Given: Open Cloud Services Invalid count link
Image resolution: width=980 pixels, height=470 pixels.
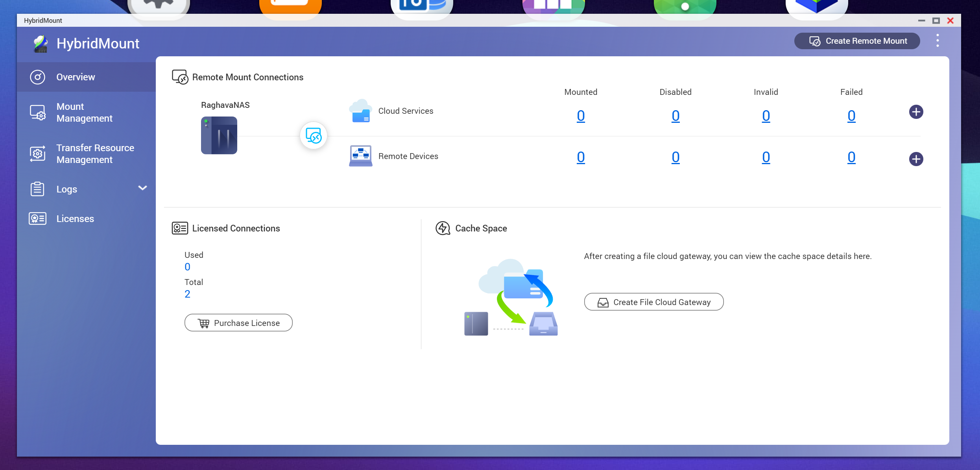Looking at the screenshot, I should [x=766, y=116].
